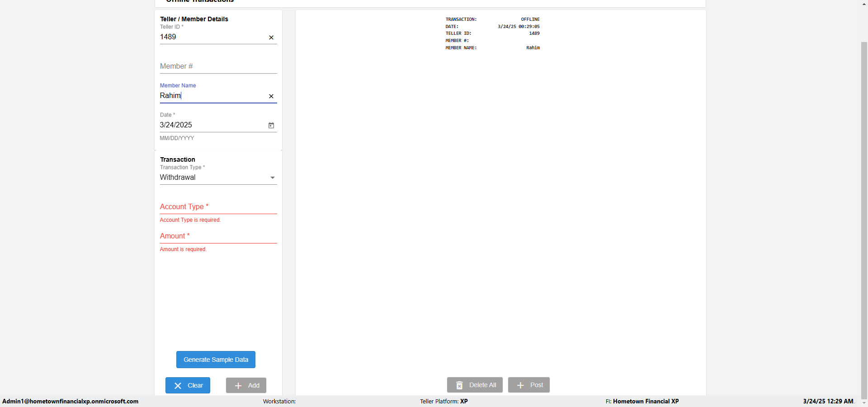Click the receipt 'MEMBER #:' line

[x=457, y=41]
